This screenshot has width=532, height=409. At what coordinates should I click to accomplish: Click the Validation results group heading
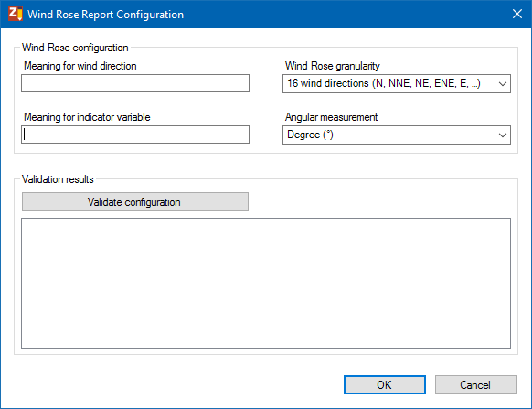[x=58, y=179]
